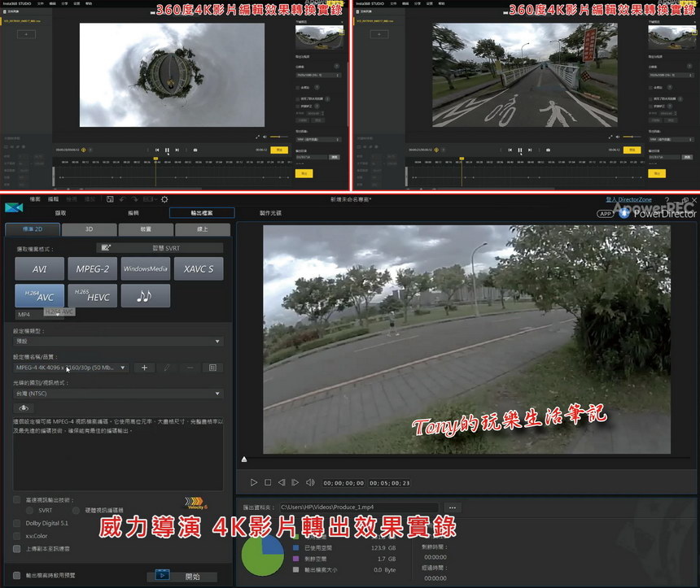Pick the audio-only music note format
This screenshot has height=588, width=700.
(145, 296)
